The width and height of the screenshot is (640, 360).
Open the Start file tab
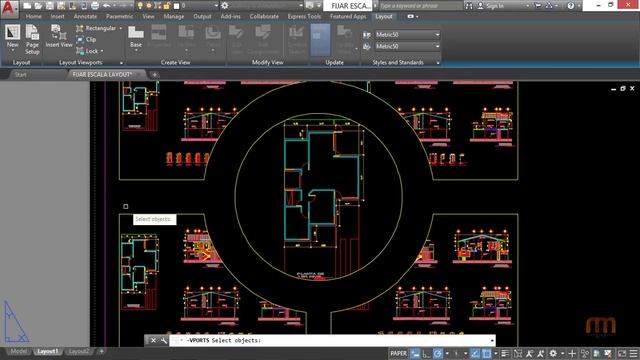[x=20, y=75]
